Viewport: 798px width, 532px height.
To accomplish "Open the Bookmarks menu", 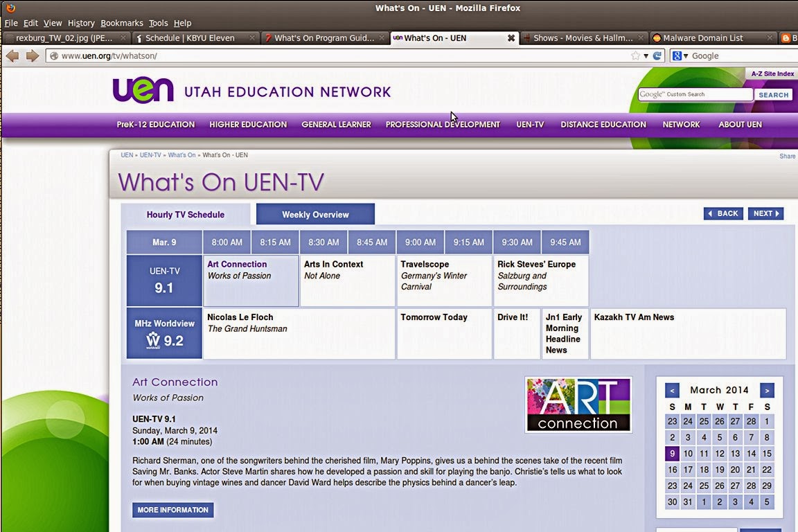I will click(122, 23).
